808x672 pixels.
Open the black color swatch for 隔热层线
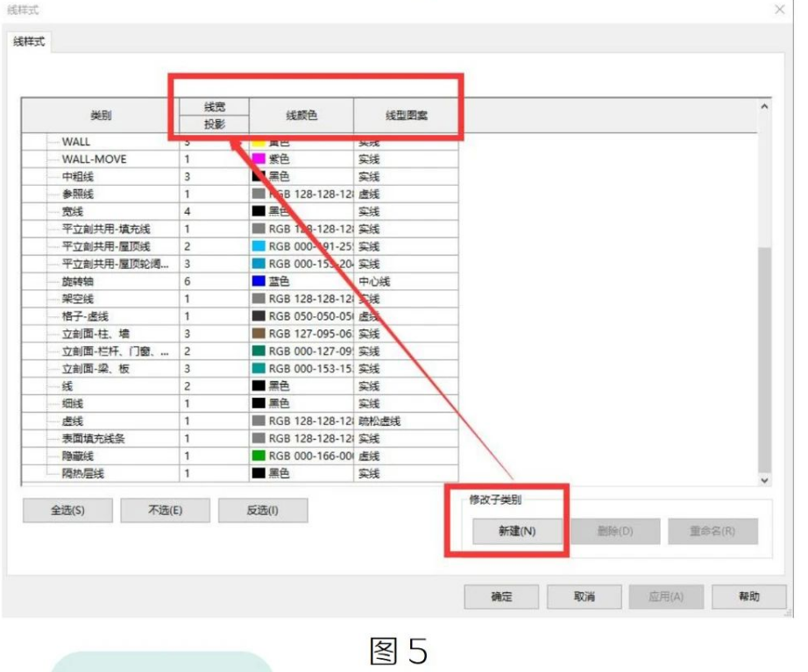click(x=259, y=473)
